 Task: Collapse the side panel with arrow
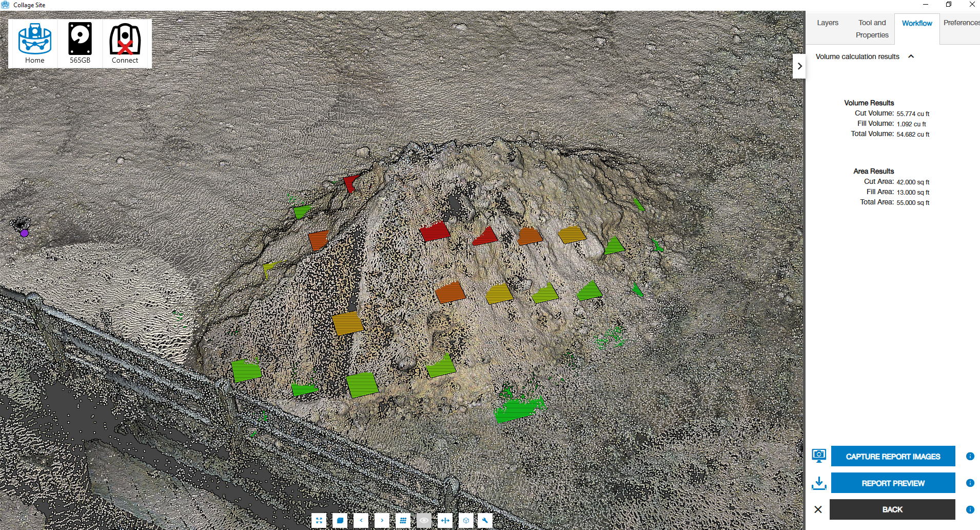799,66
